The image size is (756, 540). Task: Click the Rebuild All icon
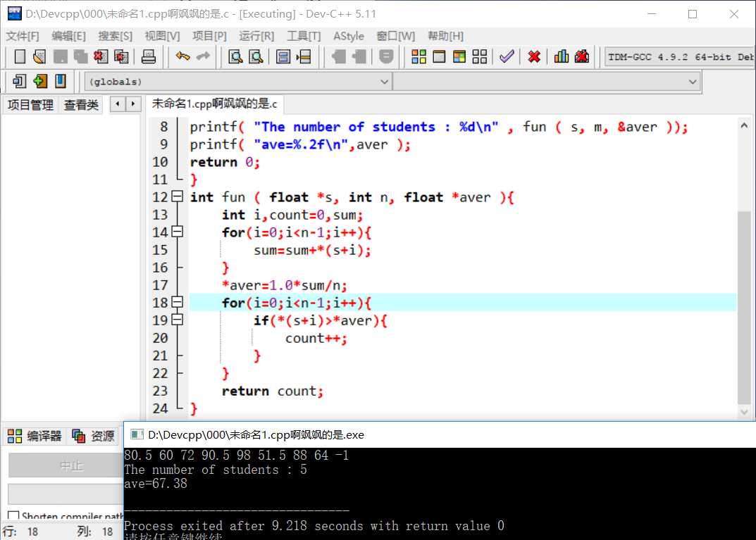[480, 57]
